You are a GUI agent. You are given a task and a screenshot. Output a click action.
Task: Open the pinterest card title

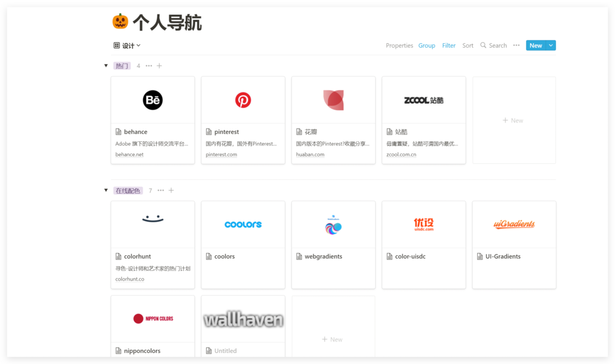227,132
